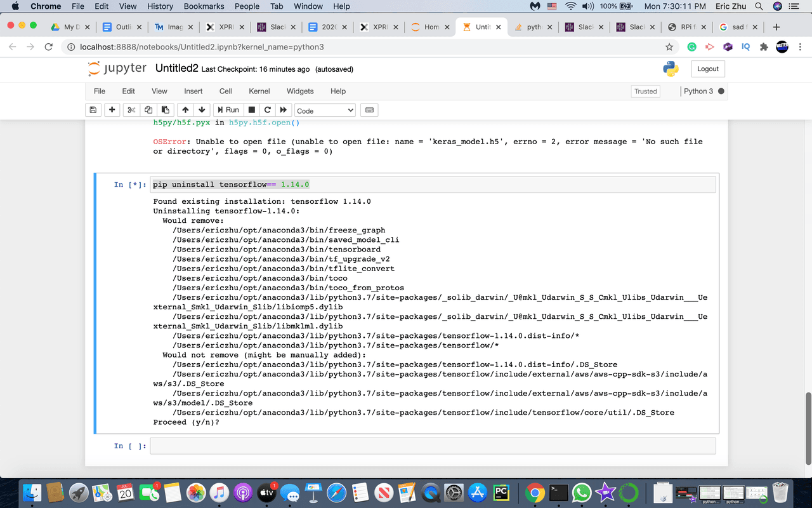Open the Jupyter File menu

point(100,91)
